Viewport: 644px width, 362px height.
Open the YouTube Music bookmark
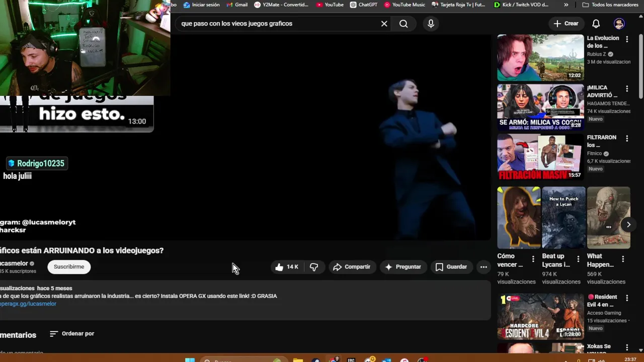point(405,5)
